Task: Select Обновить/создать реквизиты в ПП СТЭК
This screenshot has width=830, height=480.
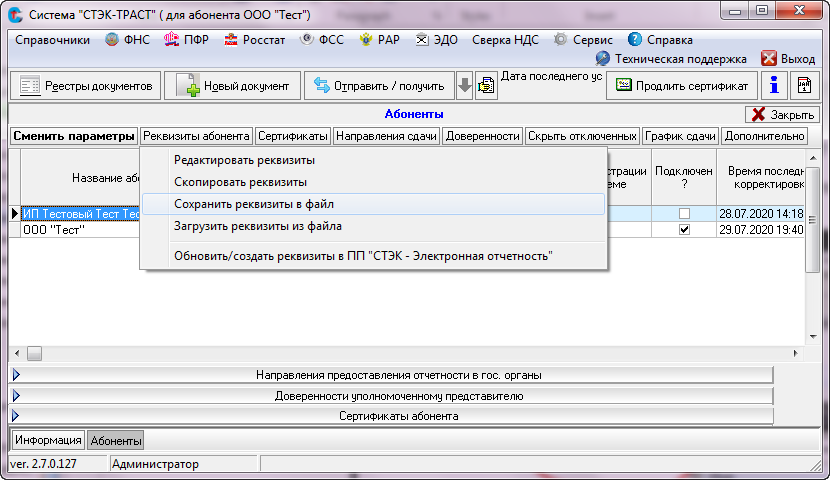Action: pyautogui.click(x=374, y=256)
